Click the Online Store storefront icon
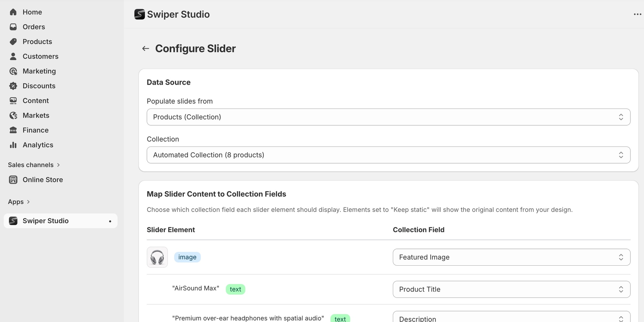The image size is (644, 322). [x=13, y=180]
